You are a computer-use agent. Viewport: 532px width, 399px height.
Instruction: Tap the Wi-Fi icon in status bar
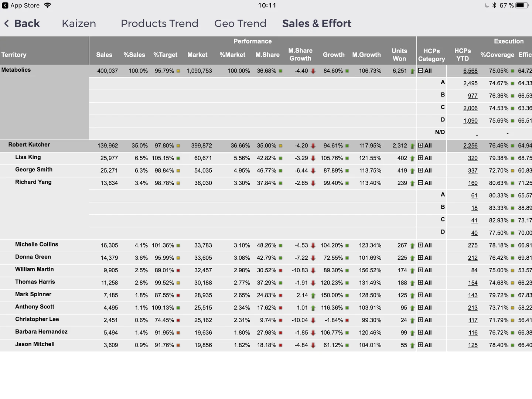[x=47, y=5]
